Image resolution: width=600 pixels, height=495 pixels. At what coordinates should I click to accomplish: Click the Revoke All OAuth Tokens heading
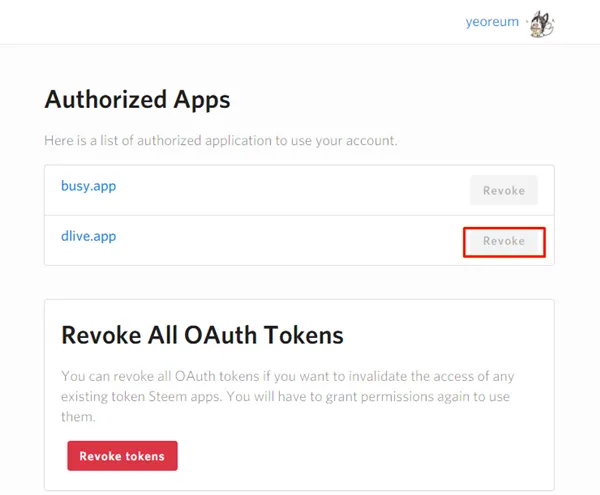pos(202,335)
